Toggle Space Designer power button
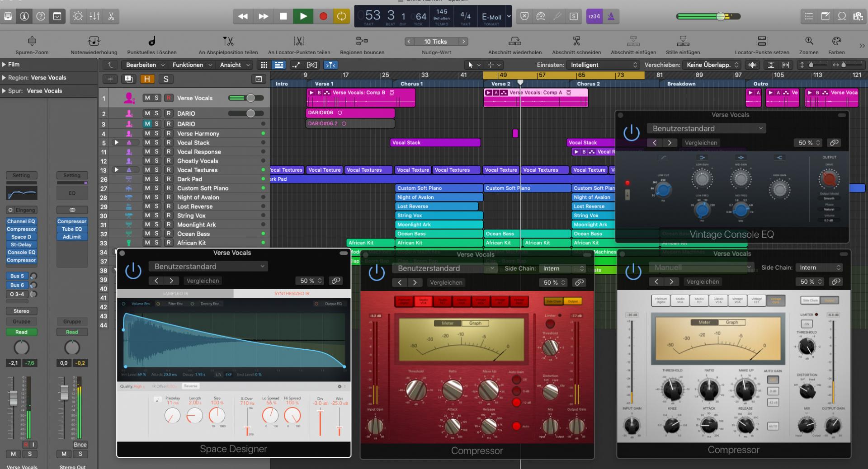Screen dimensions: 868x469 [x=133, y=271]
